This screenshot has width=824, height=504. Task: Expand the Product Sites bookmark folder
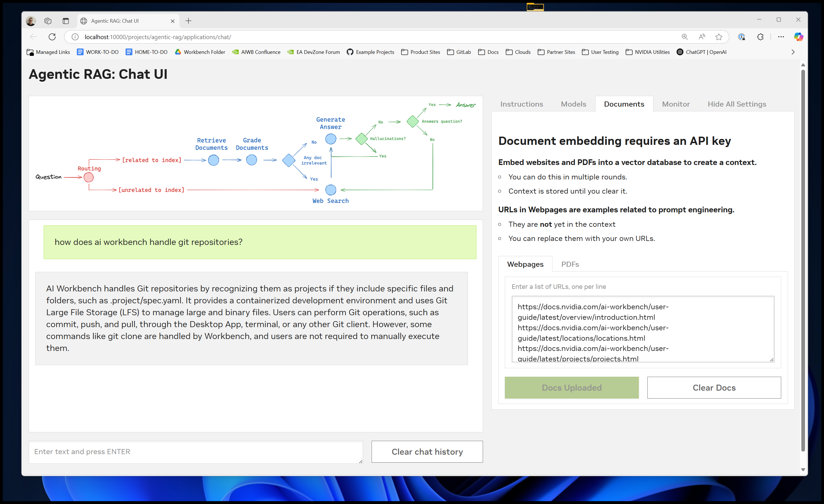click(421, 52)
